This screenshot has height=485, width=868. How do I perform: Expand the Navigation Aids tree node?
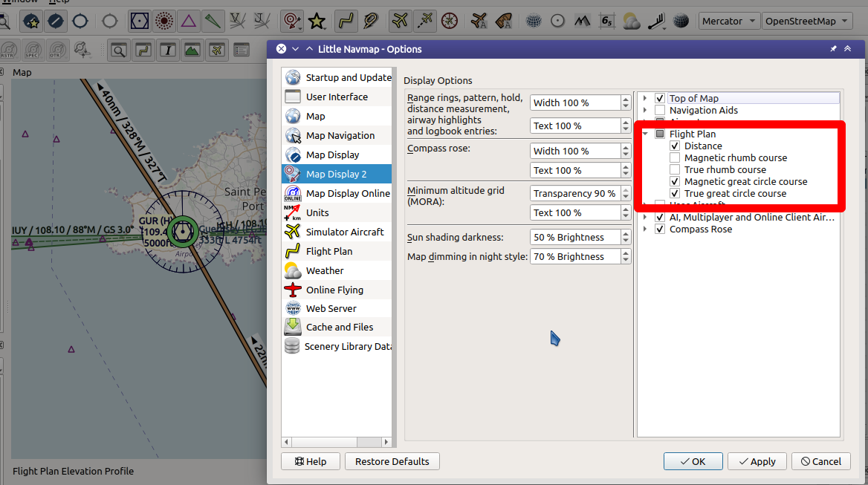(645, 110)
